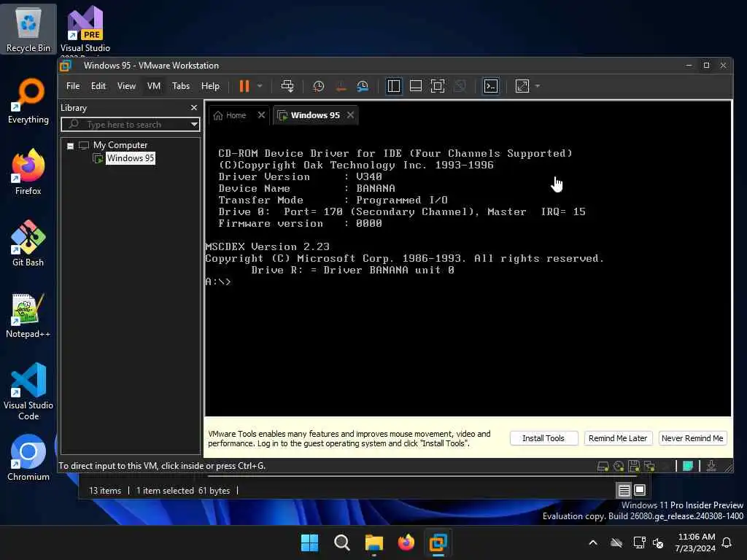
Task: Select the Everything desktop shortcut
Action: (x=28, y=101)
